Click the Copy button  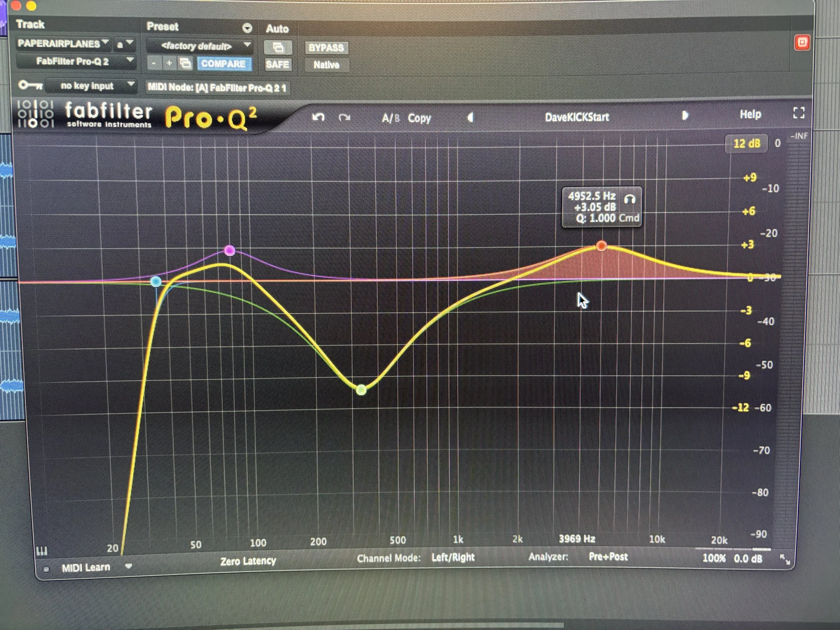tap(419, 118)
